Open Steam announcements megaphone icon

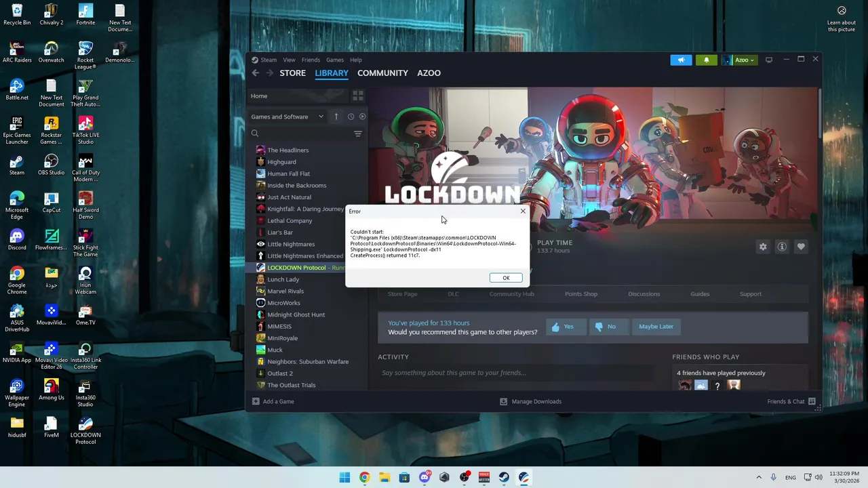pos(681,60)
